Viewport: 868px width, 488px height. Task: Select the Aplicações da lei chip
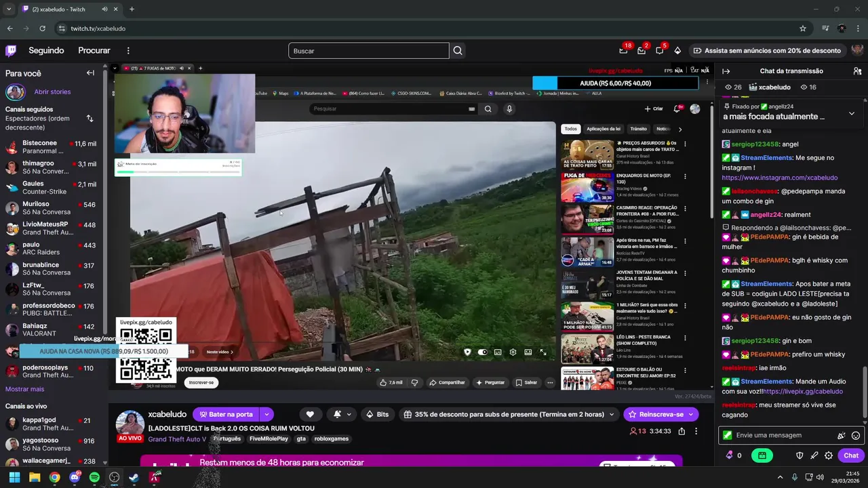click(x=604, y=129)
